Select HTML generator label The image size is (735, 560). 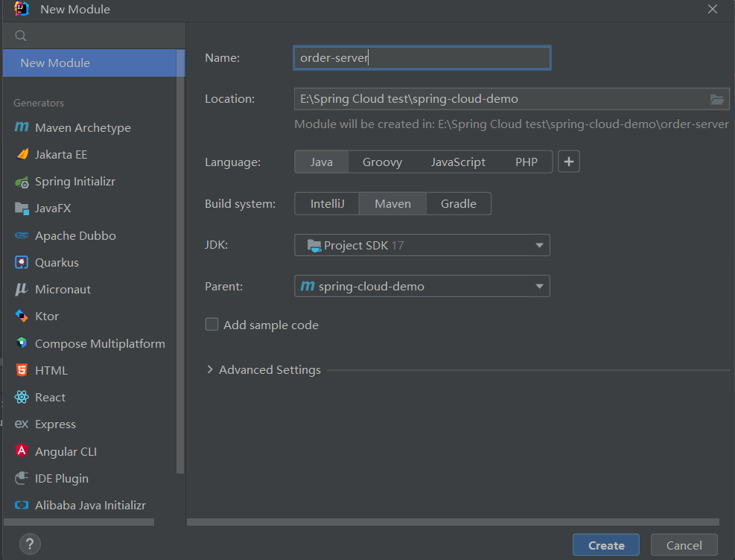click(51, 371)
